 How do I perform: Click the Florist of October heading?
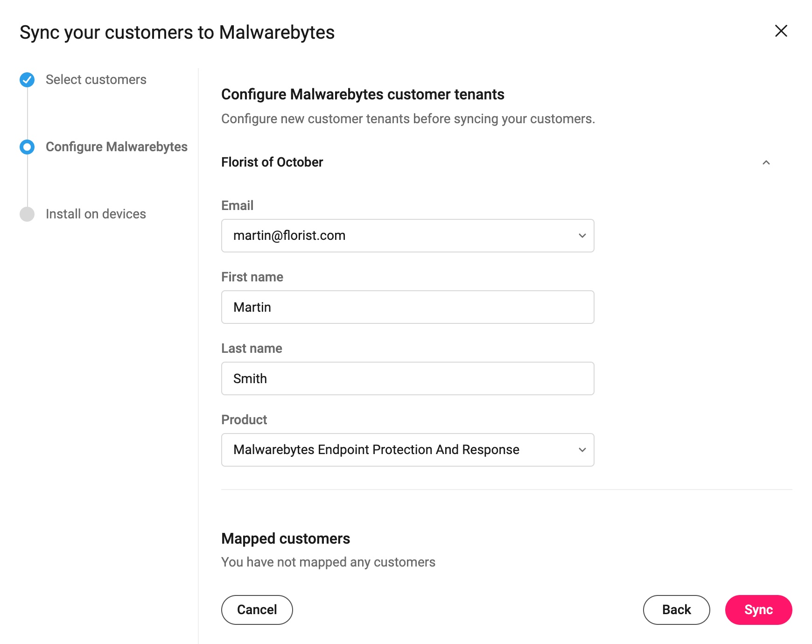(272, 162)
